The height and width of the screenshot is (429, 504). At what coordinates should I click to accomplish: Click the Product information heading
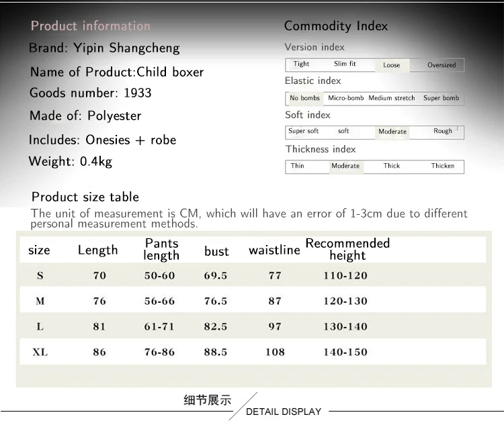(x=91, y=26)
